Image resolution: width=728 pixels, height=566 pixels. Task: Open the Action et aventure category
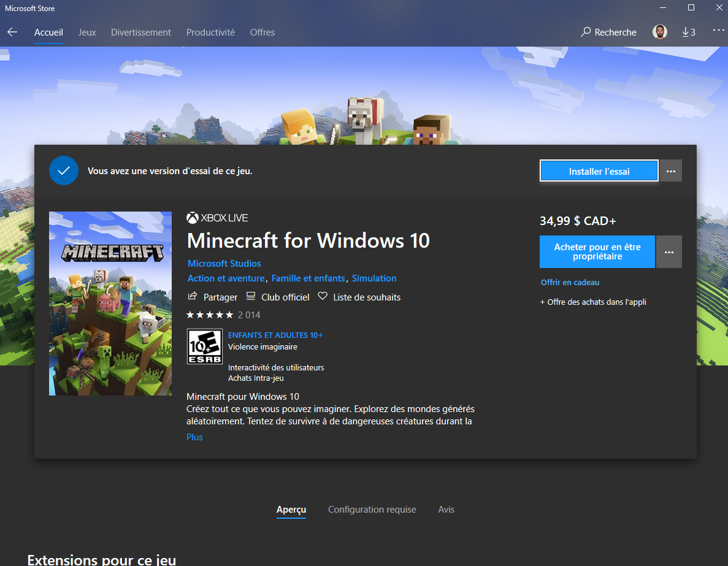(226, 278)
